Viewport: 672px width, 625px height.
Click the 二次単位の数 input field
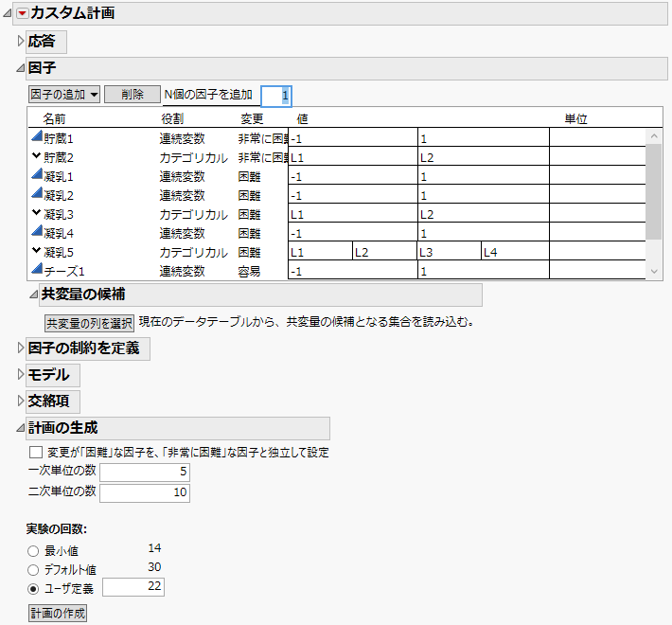[x=145, y=492]
